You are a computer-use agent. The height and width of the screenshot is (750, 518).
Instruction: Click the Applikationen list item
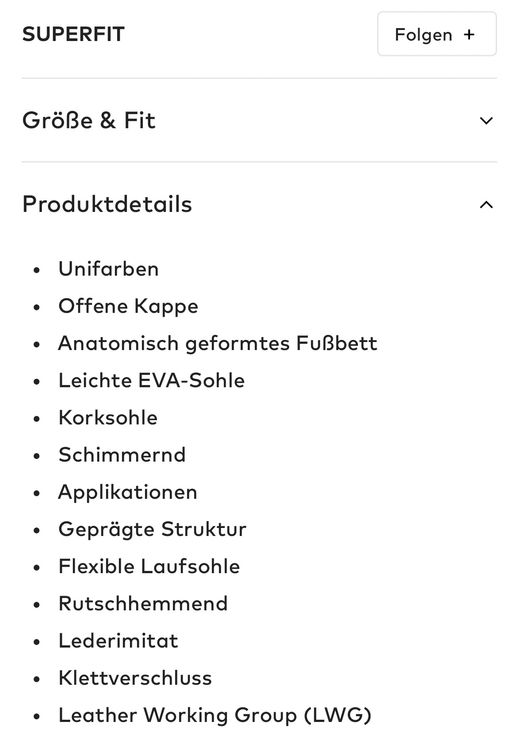click(x=128, y=493)
